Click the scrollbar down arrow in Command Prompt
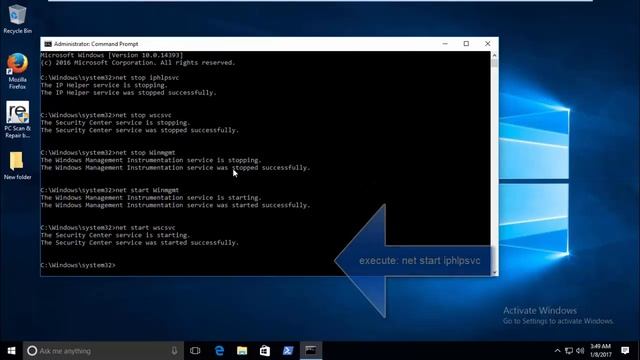The width and height of the screenshot is (640, 360). tap(494, 272)
